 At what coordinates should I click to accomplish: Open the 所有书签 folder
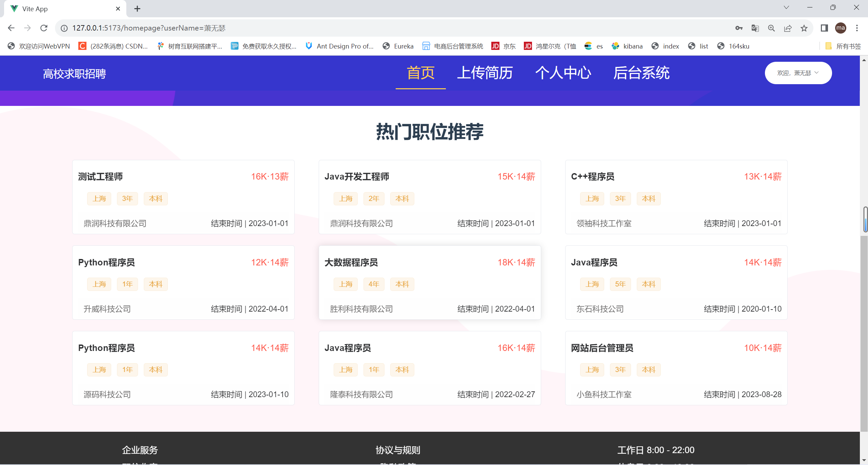coord(843,46)
